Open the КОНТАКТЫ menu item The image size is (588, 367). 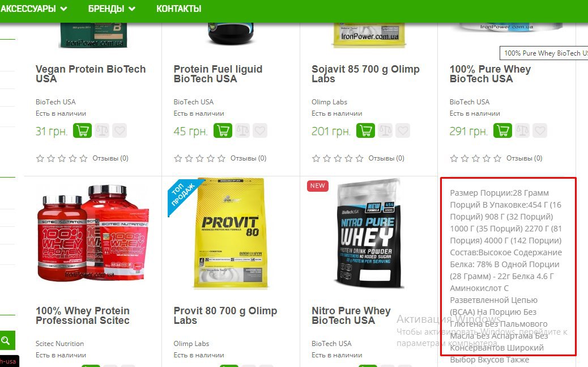click(x=179, y=9)
